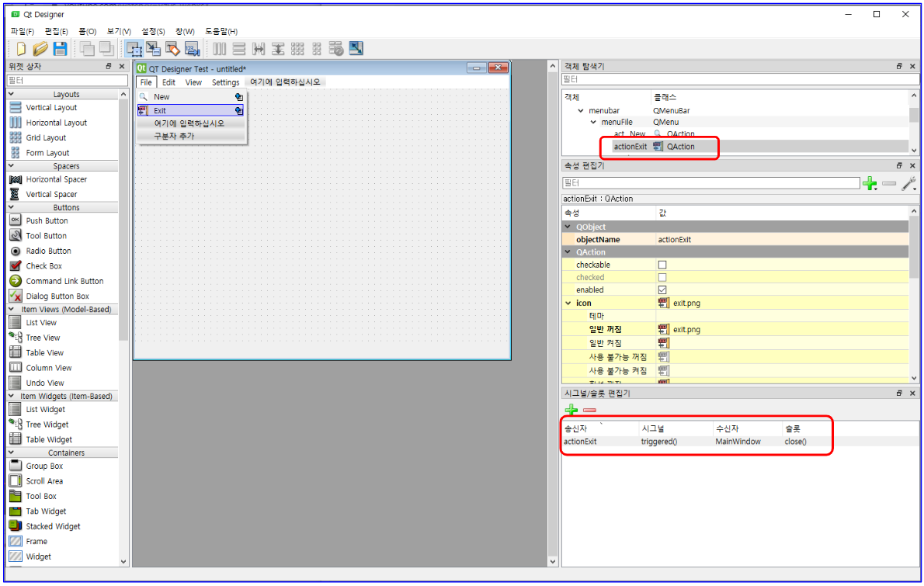The image size is (924, 586).
Task: Click the green plus in property editor
Action: 870,184
